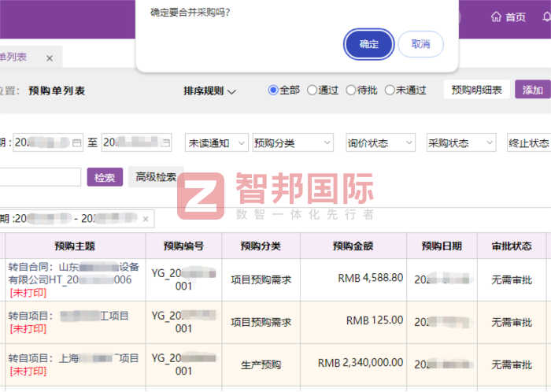Viewport: 551px width, 392px height.
Task: Open the notification bell icon
Action: 547,17
